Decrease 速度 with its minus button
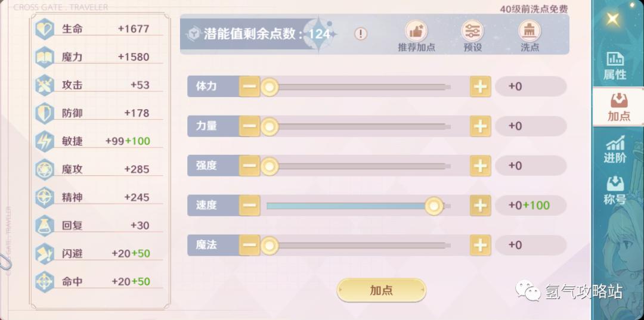Screen dimensions: 644x320 (x=249, y=206)
